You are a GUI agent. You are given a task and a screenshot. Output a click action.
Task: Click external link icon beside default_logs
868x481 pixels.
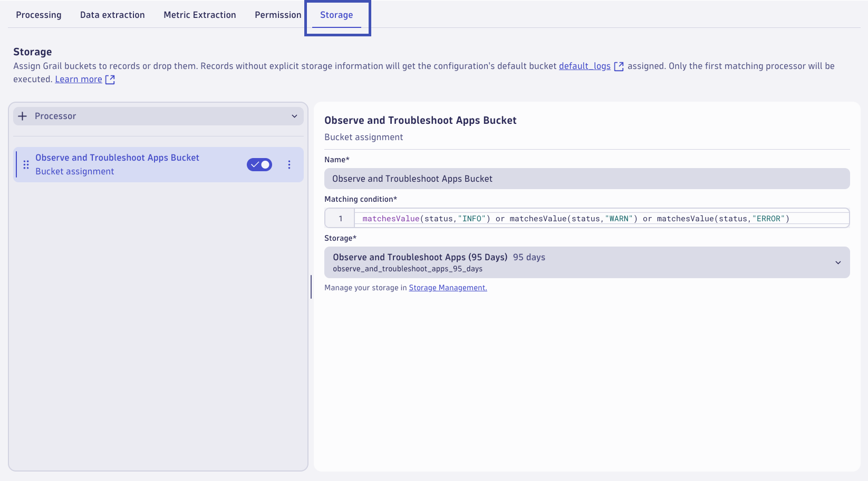pyautogui.click(x=619, y=66)
